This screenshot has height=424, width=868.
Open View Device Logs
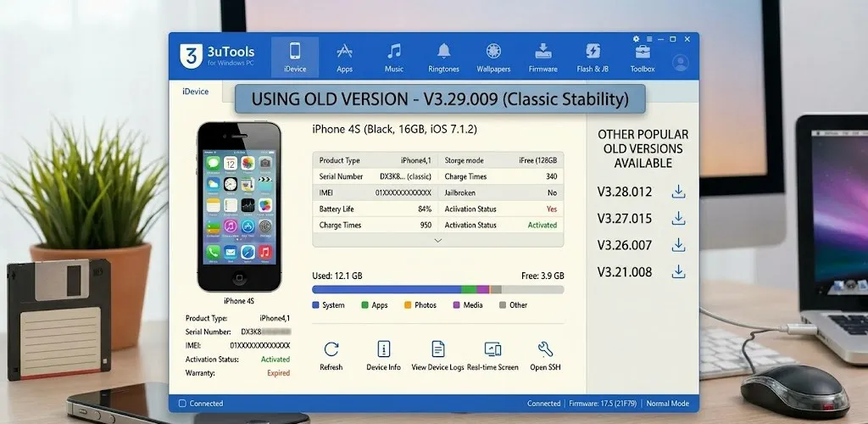click(437, 355)
